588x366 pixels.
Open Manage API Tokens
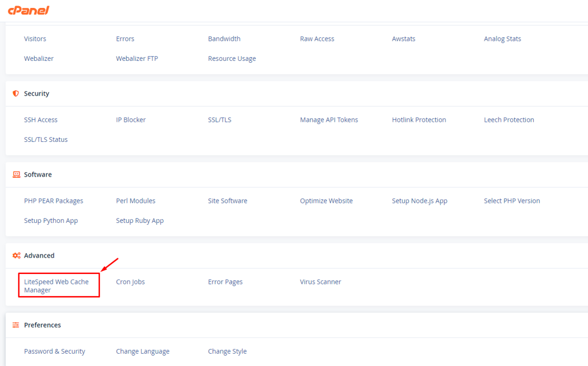329,119
